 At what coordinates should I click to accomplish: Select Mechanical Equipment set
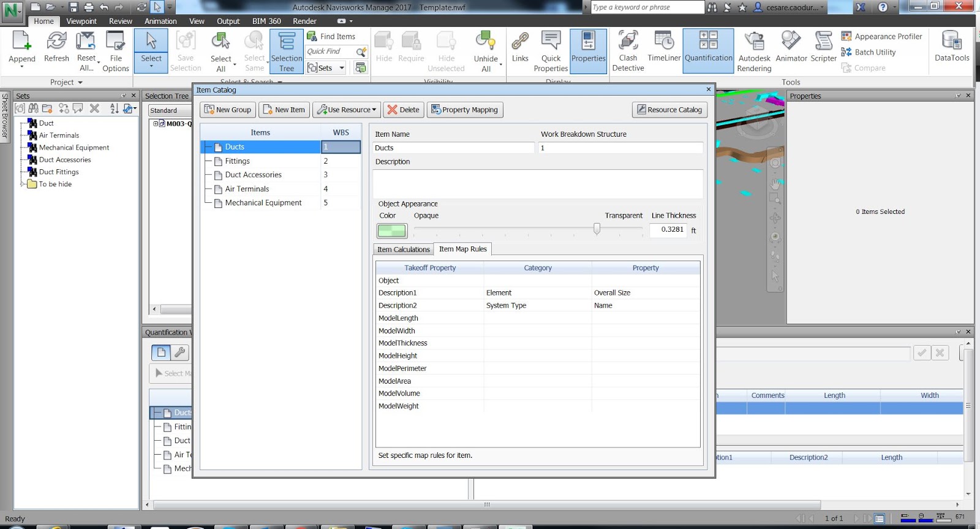click(x=74, y=147)
